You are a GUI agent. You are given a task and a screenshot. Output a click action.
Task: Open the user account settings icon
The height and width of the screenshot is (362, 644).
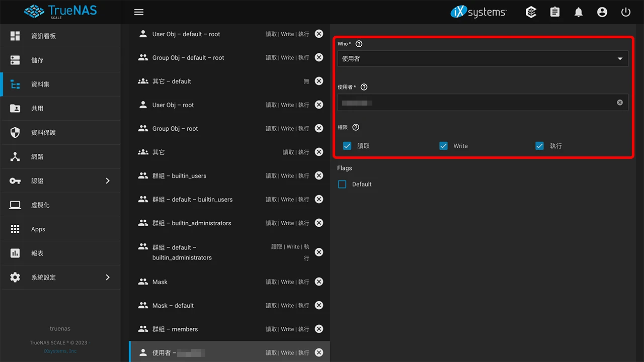tap(602, 12)
